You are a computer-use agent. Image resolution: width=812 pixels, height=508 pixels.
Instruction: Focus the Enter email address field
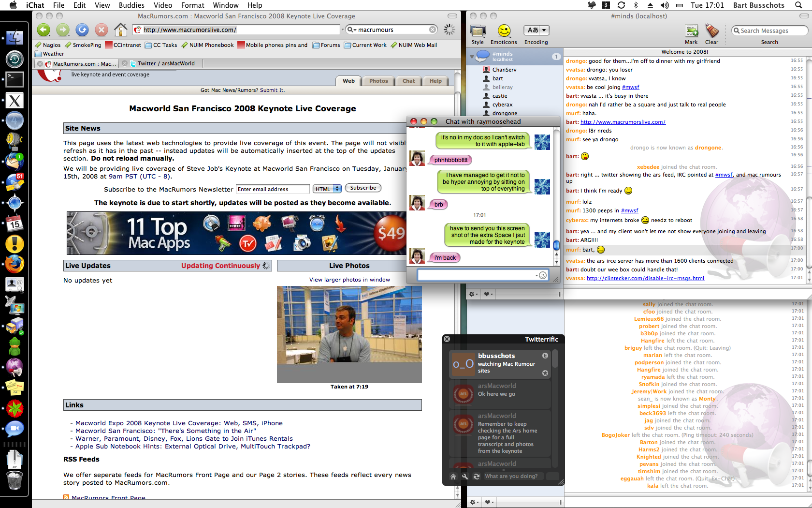point(273,189)
